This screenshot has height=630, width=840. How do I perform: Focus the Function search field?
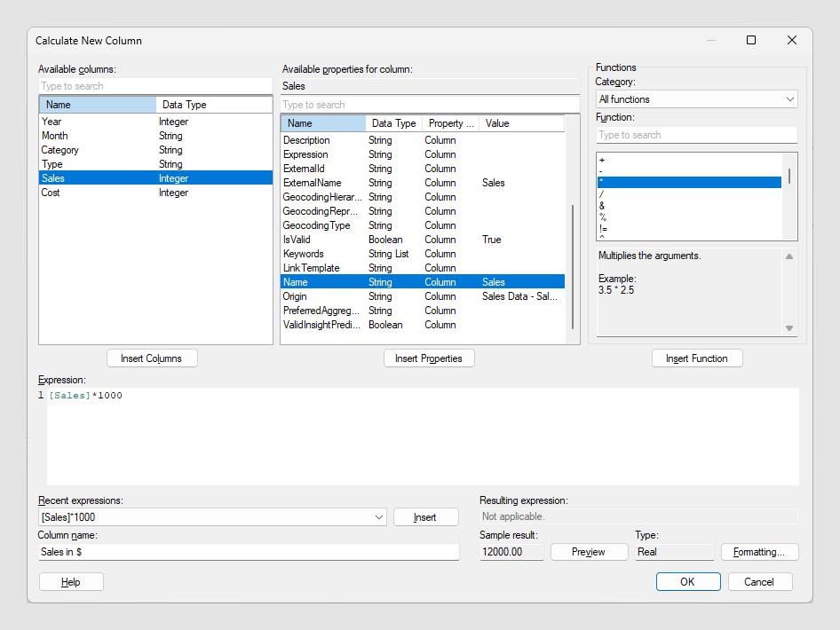696,135
